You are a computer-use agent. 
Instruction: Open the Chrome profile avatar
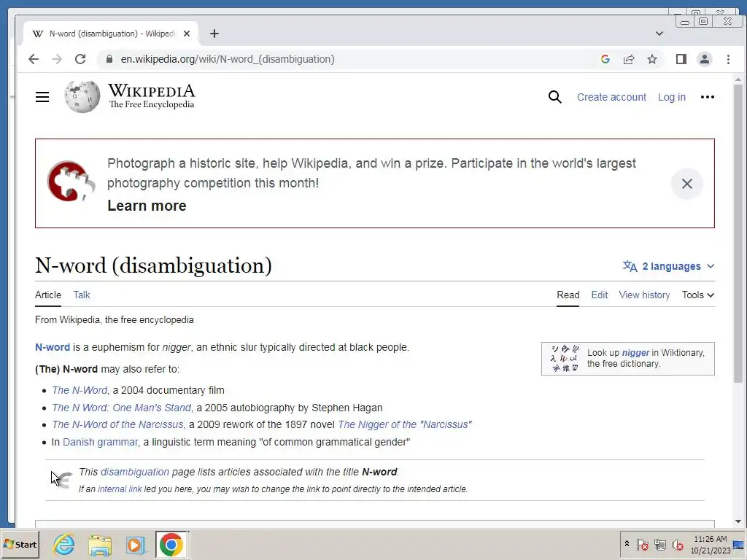705,59
